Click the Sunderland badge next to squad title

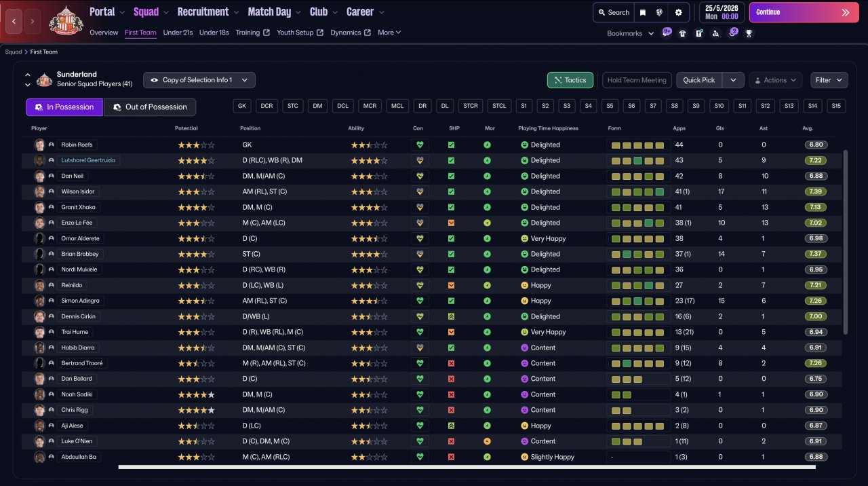click(x=44, y=79)
